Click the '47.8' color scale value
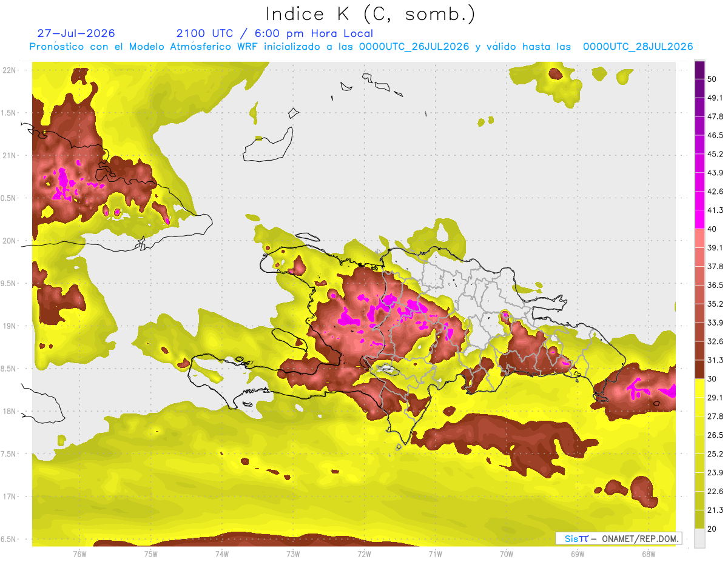The width and height of the screenshot is (728, 562). [715, 116]
